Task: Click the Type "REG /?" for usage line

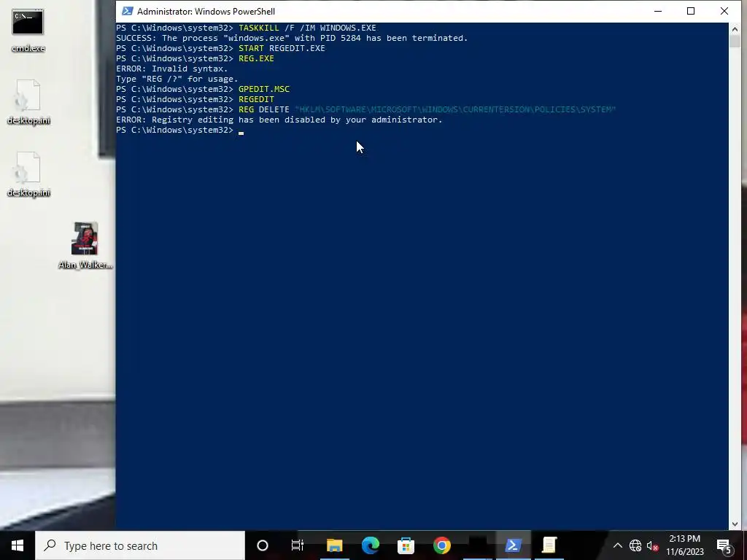Action: coord(177,79)
